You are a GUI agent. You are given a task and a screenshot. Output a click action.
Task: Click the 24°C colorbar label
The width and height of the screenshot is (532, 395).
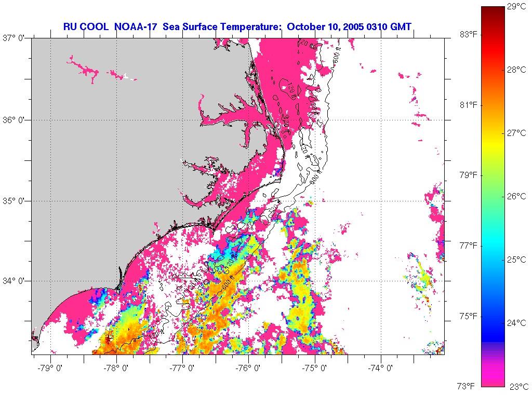point(517,323)
